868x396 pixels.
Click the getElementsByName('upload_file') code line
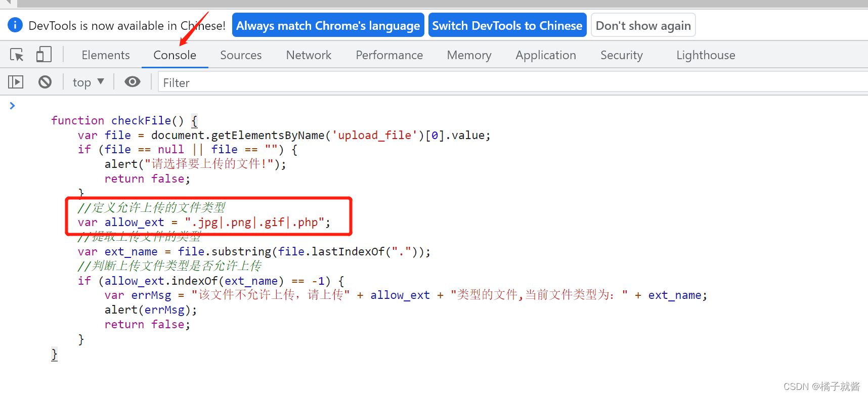coord(284,135)
